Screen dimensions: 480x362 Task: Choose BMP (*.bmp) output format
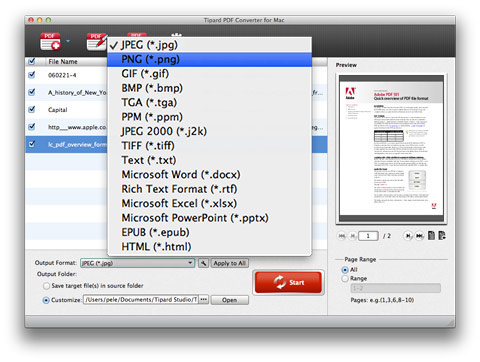click(x=209, y=88)
